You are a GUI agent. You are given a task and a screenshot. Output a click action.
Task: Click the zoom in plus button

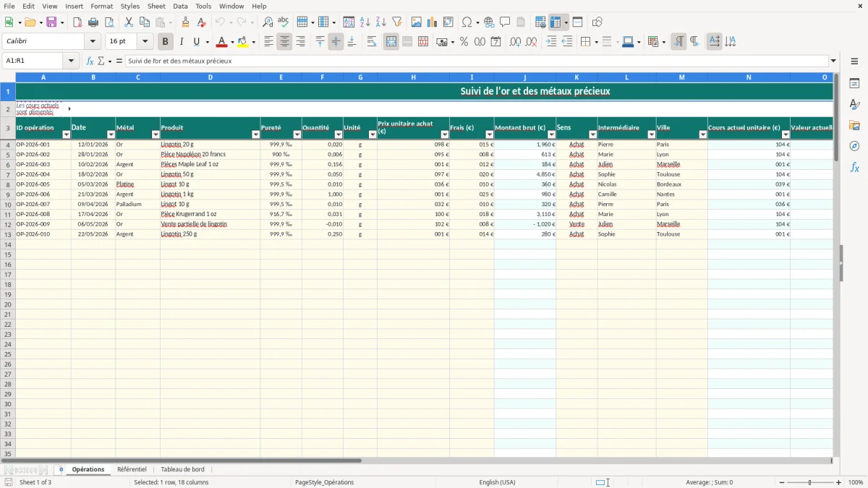tap(839, 482)
